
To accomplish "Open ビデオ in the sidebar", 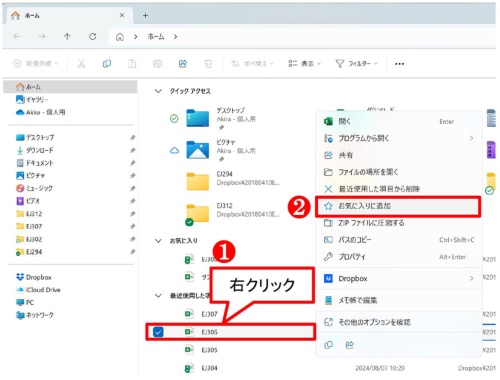I will (x=28, y=201).
